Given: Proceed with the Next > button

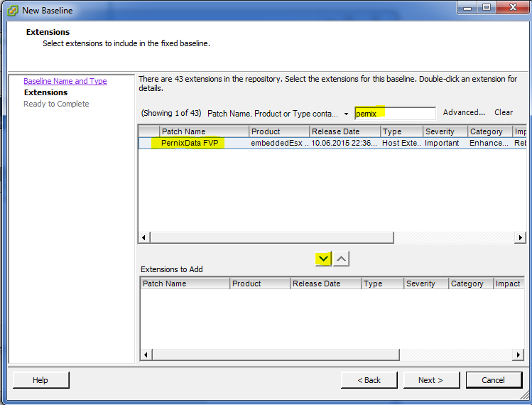Looking at the screenshot, I should 431,380.
